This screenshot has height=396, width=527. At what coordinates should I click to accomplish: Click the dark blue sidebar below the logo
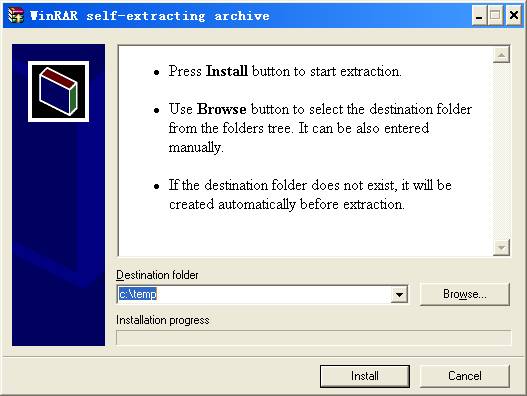click(58, 232)
